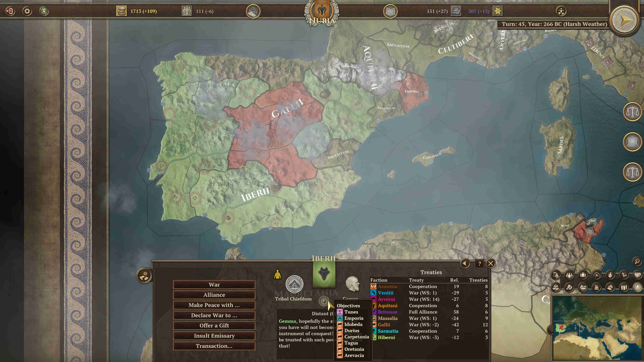Click the back arrow in Iberii panel
This screenshot has height=362, width=644.
click(x=465, y=263)
